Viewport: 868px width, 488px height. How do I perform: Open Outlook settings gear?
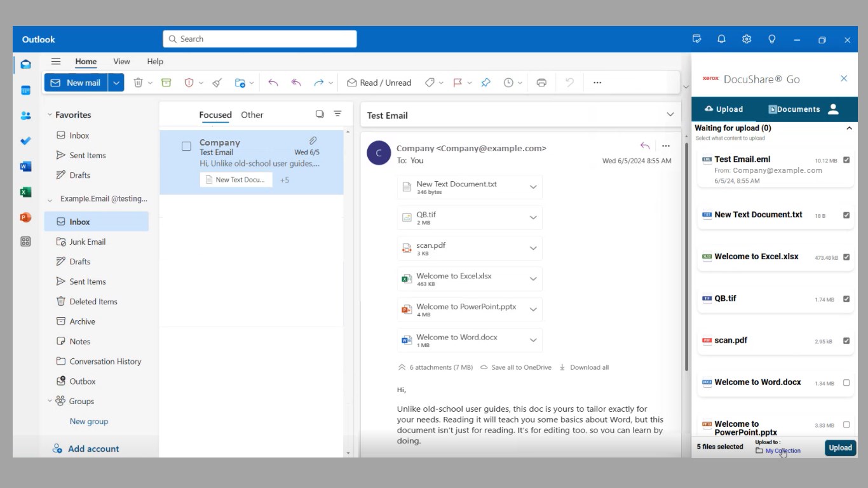[747, 39]
